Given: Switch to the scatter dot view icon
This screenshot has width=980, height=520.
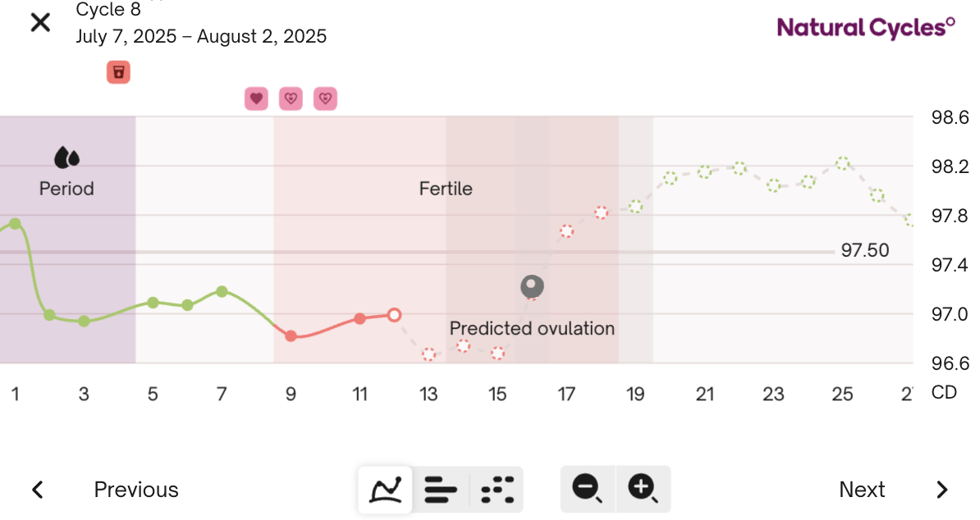Looking at the screenshot, I should click(496, 489).
